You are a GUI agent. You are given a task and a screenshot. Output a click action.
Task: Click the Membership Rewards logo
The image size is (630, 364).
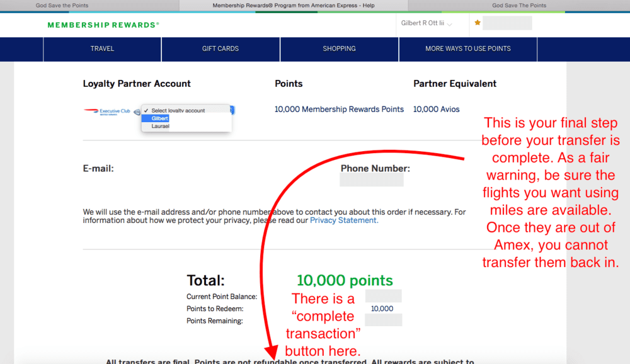click(x=103, y=25)
